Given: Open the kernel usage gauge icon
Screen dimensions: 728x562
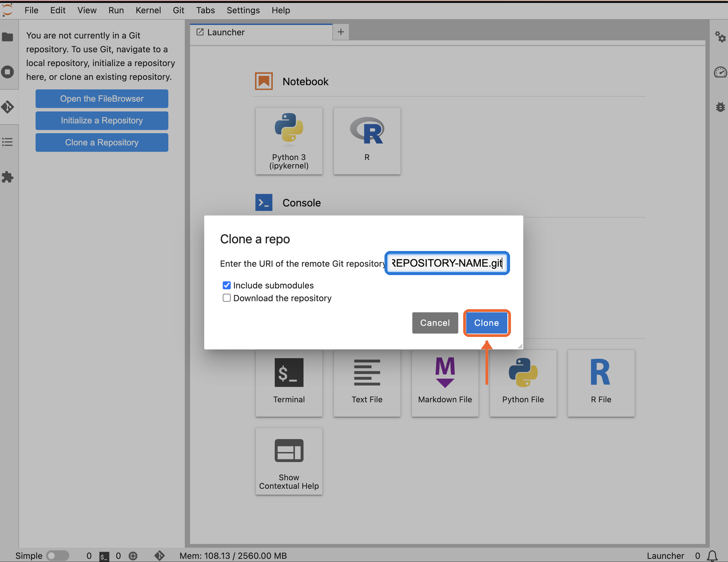Looking at the screenshot, I should [x=720, y=72].
